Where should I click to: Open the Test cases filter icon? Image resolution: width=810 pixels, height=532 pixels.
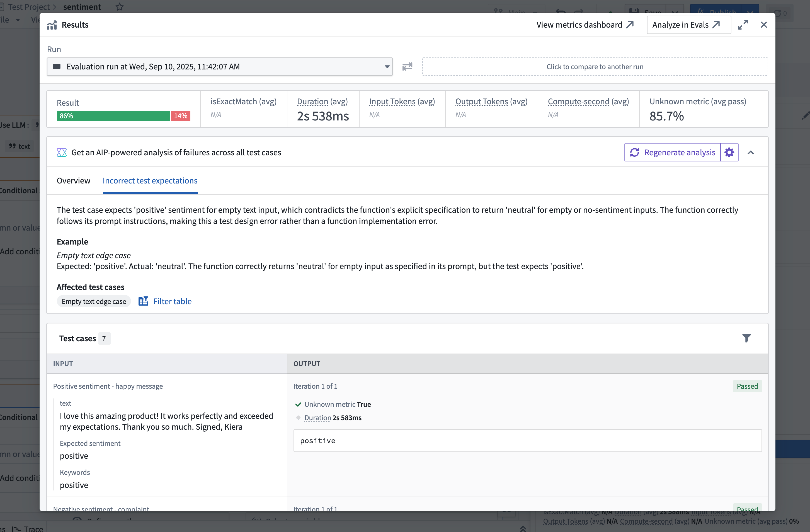747,338
